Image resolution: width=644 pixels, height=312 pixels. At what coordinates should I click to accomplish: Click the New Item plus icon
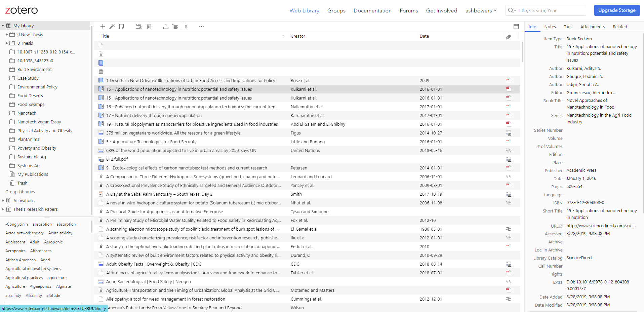pyautogui.click(x=103, y=26)
